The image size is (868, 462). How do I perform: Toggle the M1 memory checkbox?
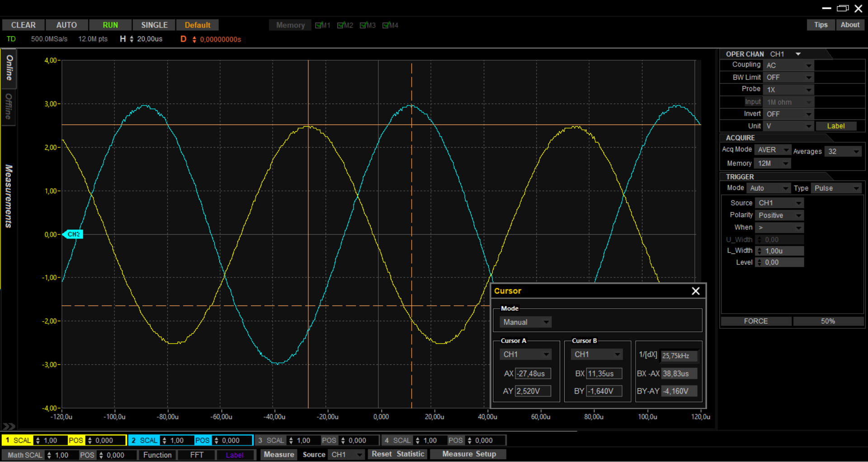pos(319,25)
